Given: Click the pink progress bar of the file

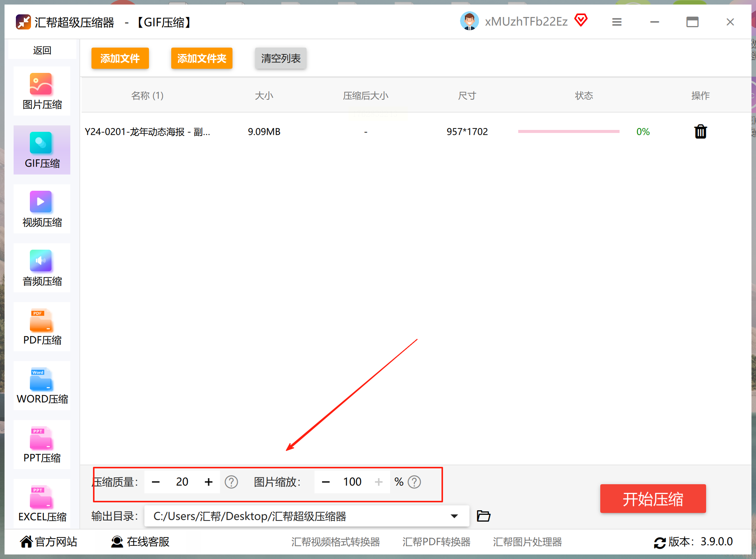Looking at the screenshot, I should pyautogui.click(x=569, y=132).
